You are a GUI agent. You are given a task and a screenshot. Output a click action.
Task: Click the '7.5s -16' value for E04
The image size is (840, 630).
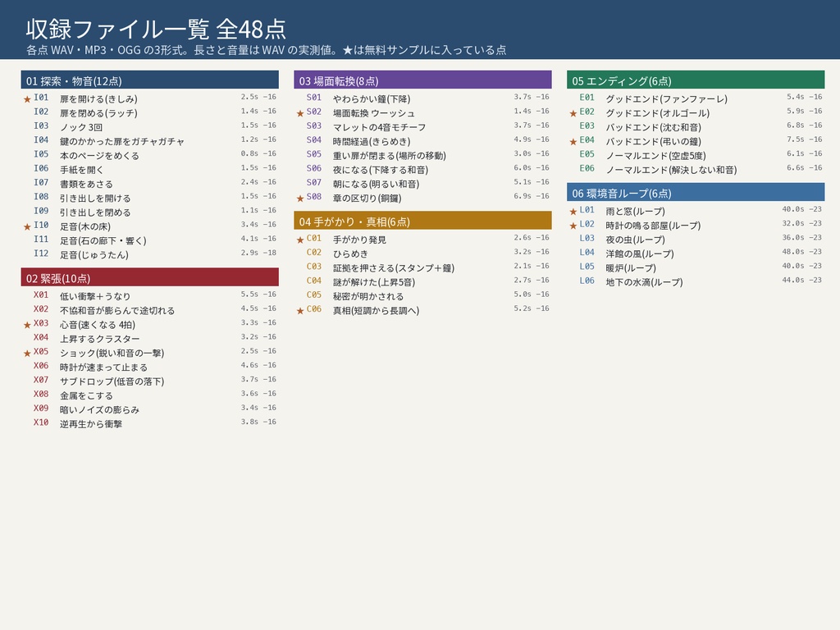[x=804, y=139]
